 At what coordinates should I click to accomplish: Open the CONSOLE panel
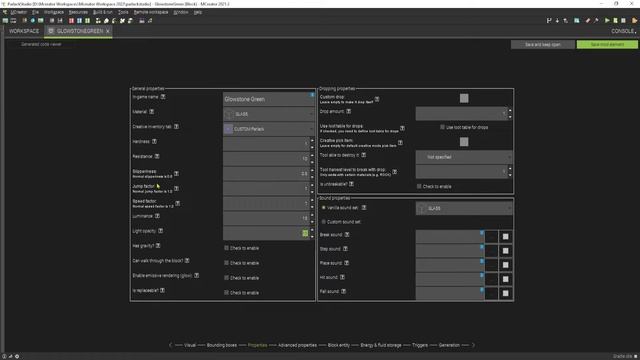click(623, 31)
